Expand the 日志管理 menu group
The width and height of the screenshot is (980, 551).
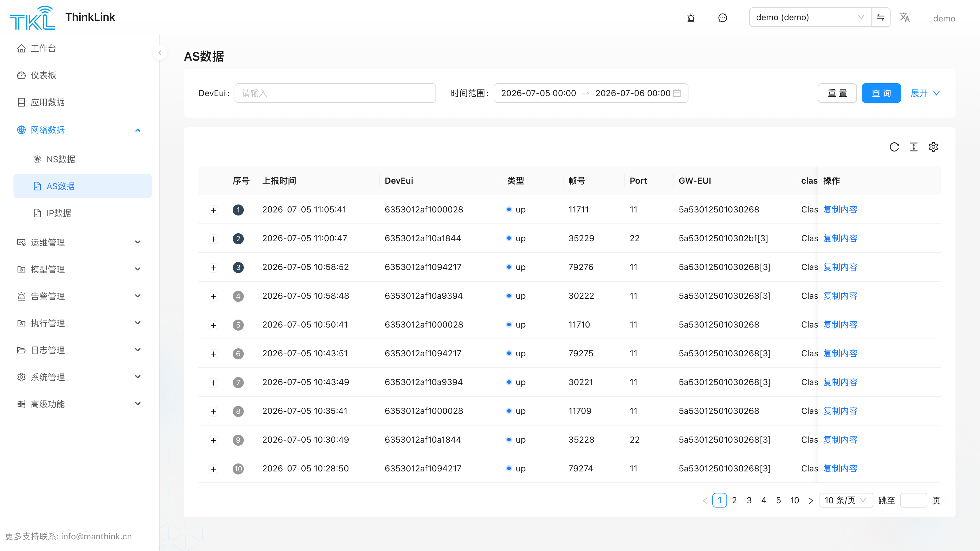pos(138,350)
